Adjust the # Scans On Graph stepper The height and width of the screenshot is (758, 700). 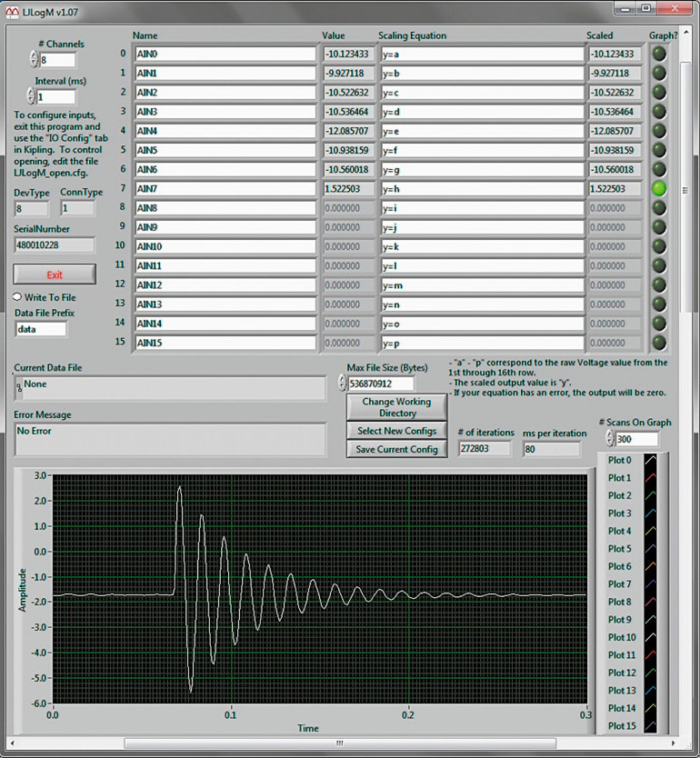(609, 439)
